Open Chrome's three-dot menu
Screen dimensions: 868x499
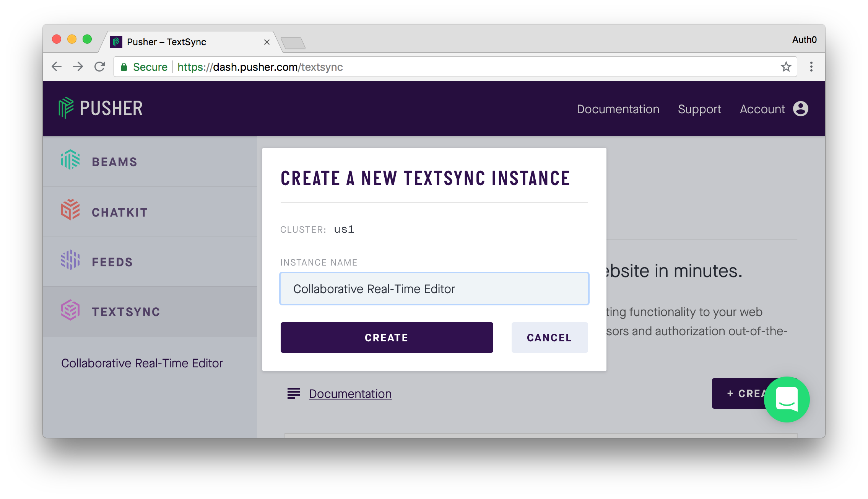point(811,67)
